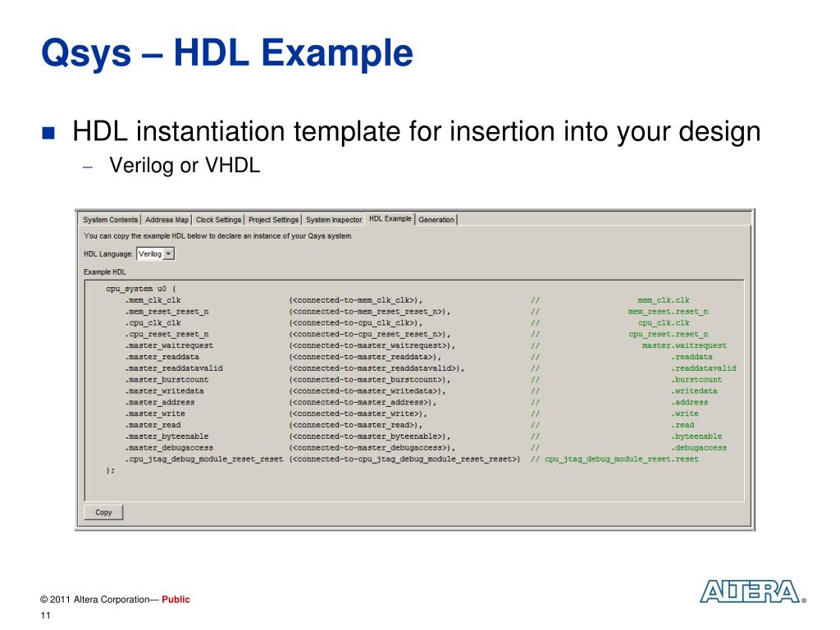This screenshot has height=630, width=840.
Task: Click the .master_debugaccess port name
Action: pos(169,448)
